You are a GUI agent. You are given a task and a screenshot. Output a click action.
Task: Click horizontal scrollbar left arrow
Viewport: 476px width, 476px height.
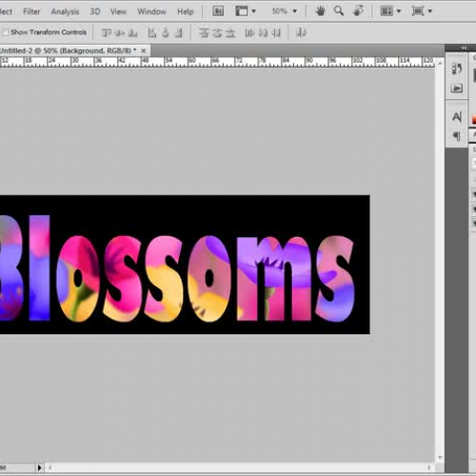[x=50, y=467]
